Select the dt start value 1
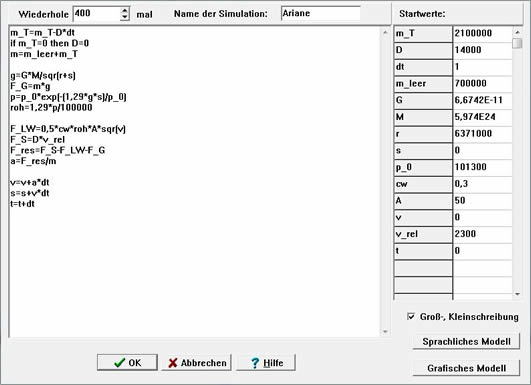Screen dimensions: 531x385 pyautogui.click(x=483, y=67)
